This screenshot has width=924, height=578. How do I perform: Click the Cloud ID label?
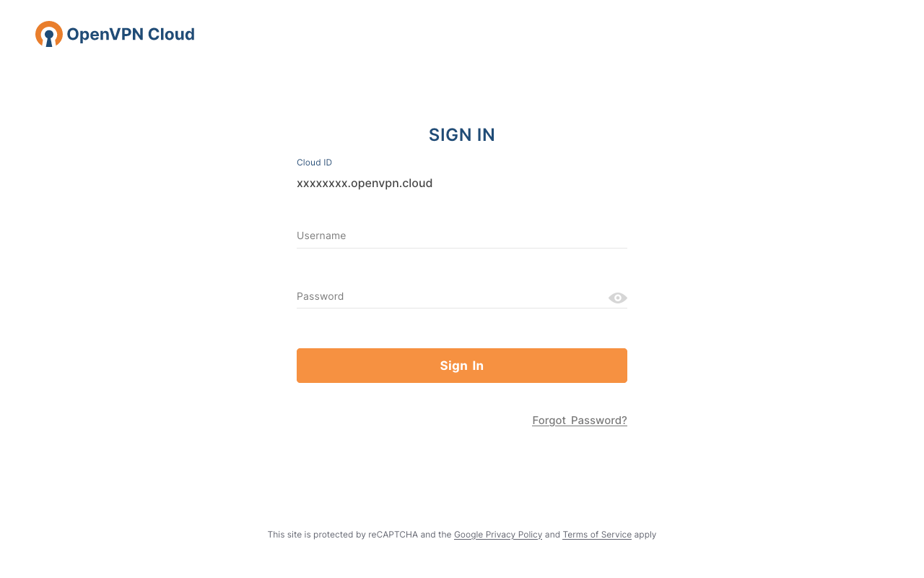point(314,163)
